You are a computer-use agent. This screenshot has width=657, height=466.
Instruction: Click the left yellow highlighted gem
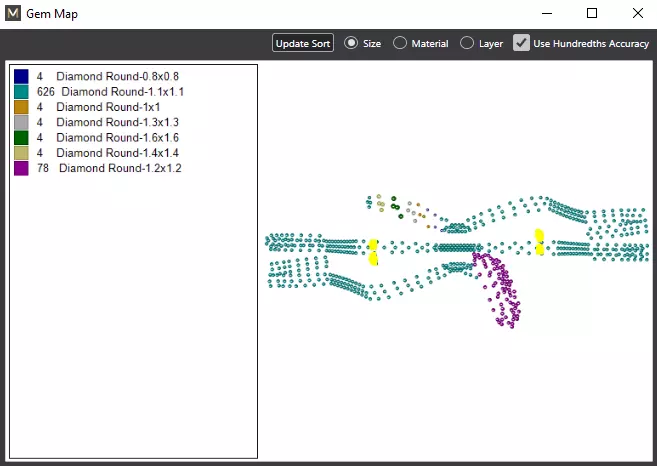373,252
